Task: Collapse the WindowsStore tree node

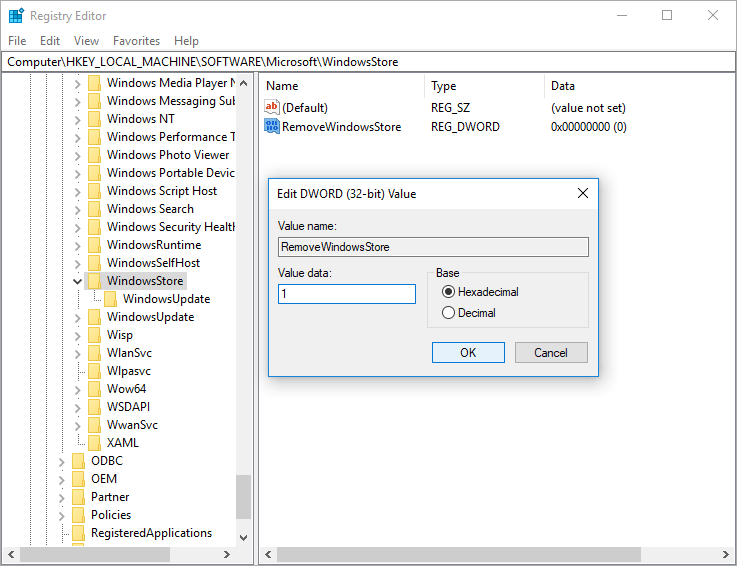Action: (x=78, y=281)
